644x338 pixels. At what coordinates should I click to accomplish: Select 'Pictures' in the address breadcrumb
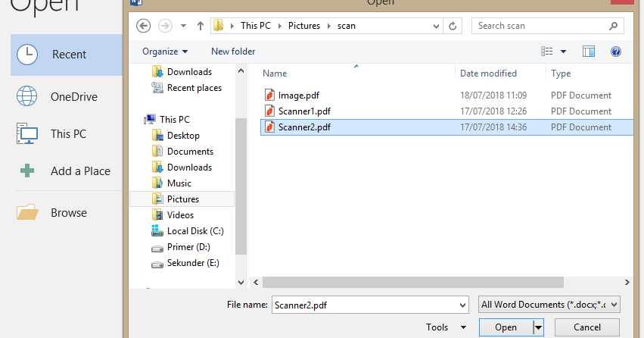click(x=304, y=26)
